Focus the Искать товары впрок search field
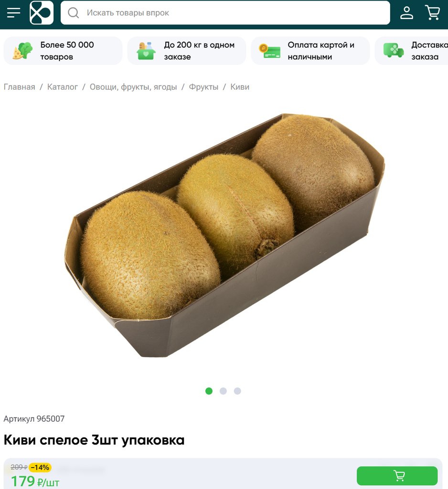448x489 pixels. tap(225, 13)
